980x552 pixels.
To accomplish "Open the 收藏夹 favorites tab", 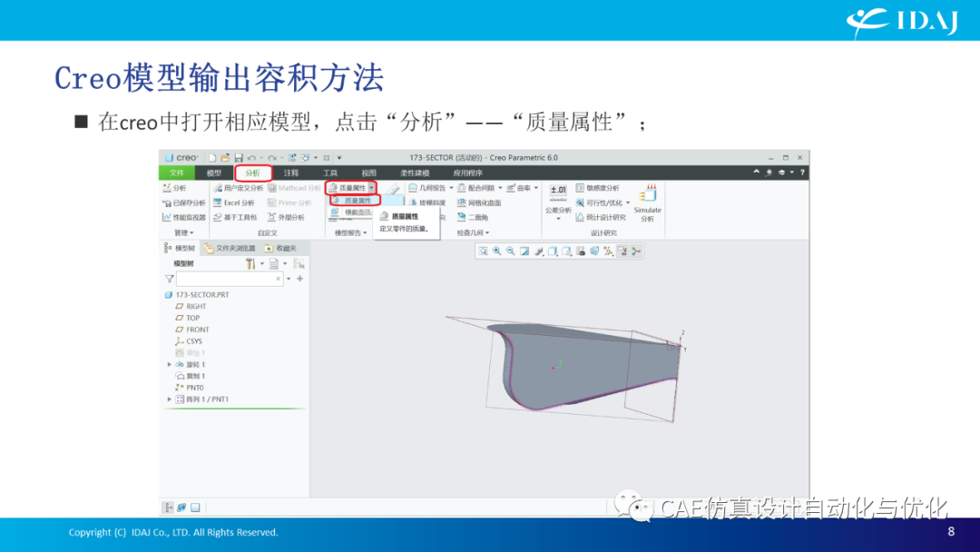I will click(x=280, y=248).
